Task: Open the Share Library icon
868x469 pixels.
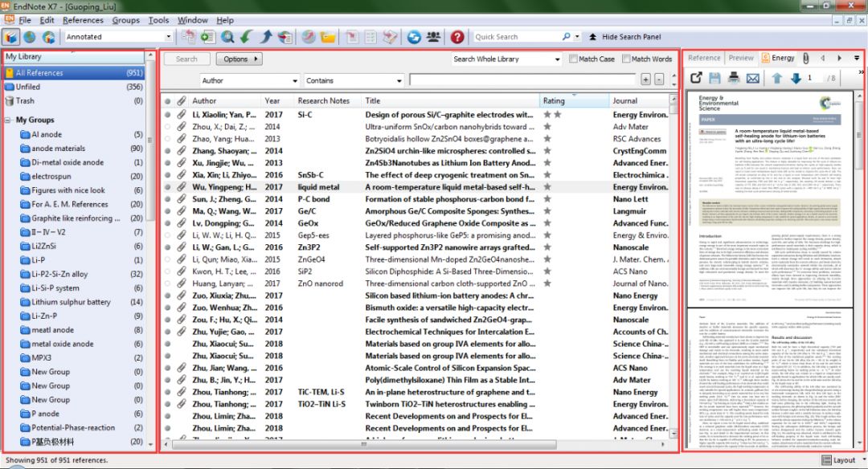Action: (434, 37)
